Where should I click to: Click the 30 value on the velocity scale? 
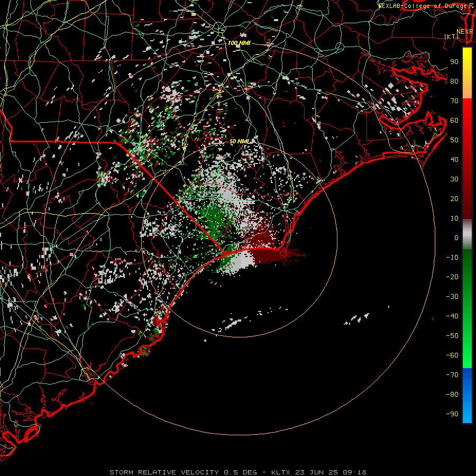tap(454, 179)
